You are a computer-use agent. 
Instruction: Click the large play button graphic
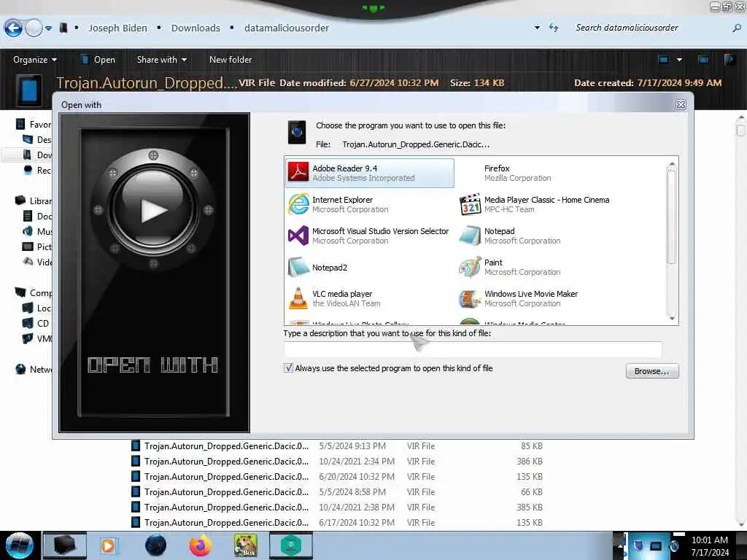click(153, 209)
